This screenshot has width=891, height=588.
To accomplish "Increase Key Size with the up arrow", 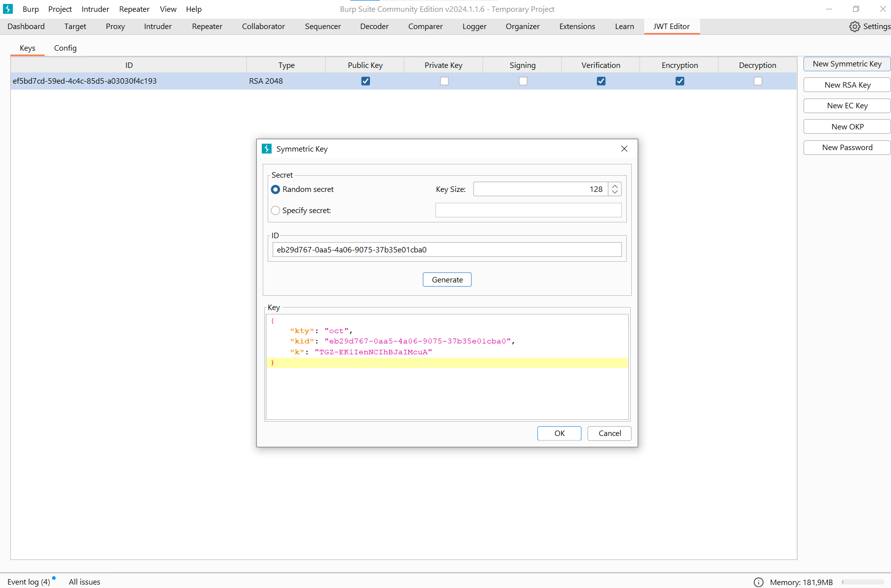I will tap(615, 186).
